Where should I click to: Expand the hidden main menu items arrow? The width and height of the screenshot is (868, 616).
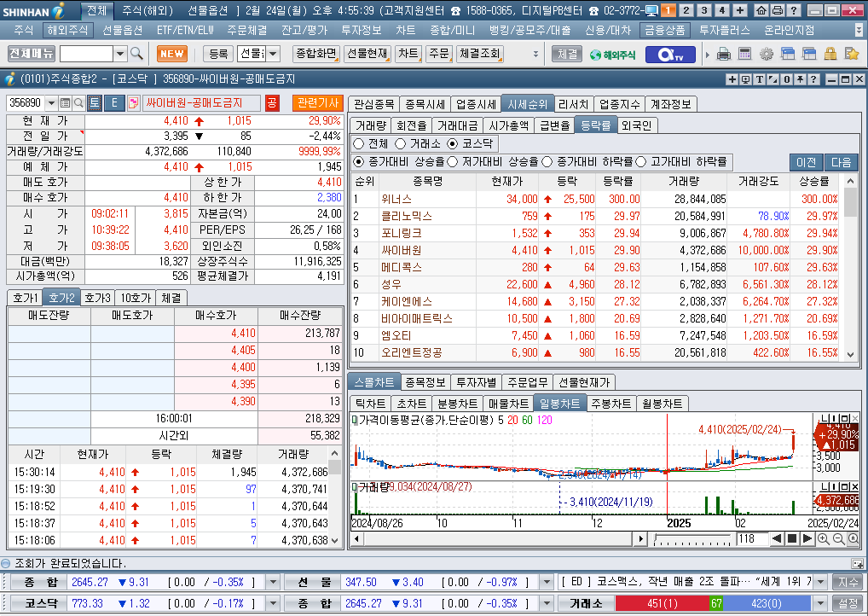pos(859,30)
